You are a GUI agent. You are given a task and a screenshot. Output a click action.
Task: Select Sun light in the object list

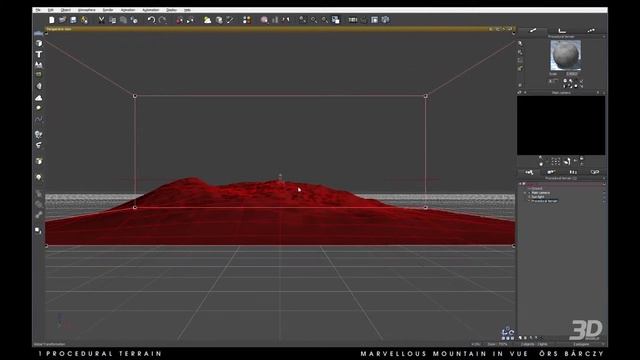click(538, 197)
